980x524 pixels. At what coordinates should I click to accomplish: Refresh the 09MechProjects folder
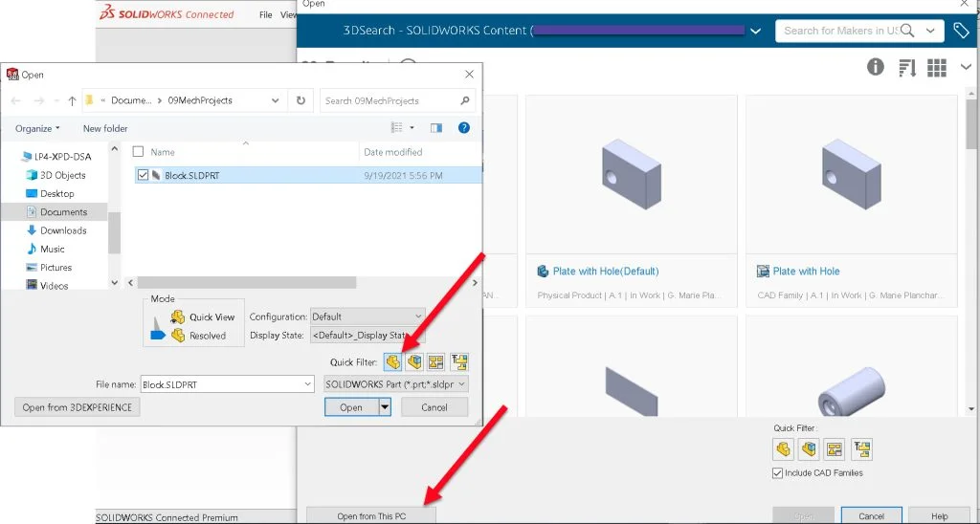(301, 100)
